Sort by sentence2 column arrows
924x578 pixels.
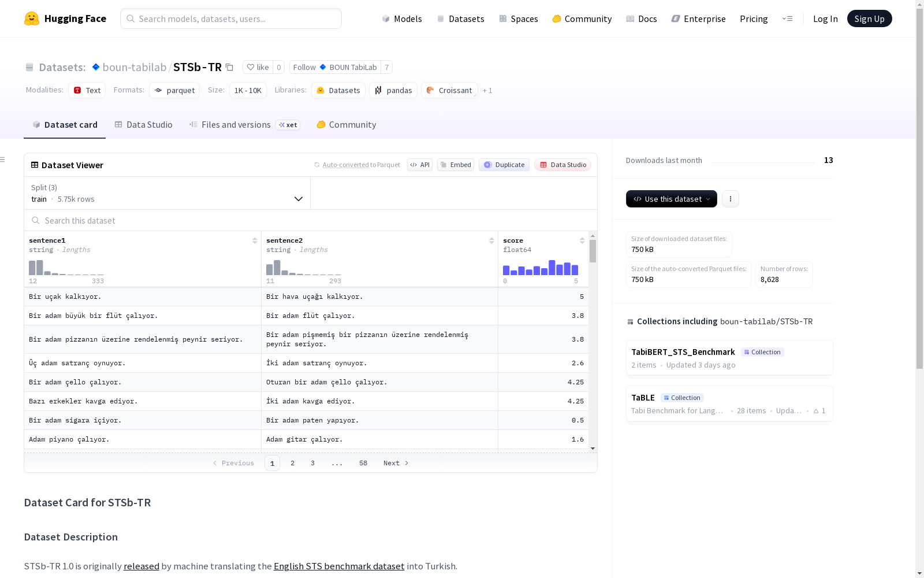tap(491, 240)
